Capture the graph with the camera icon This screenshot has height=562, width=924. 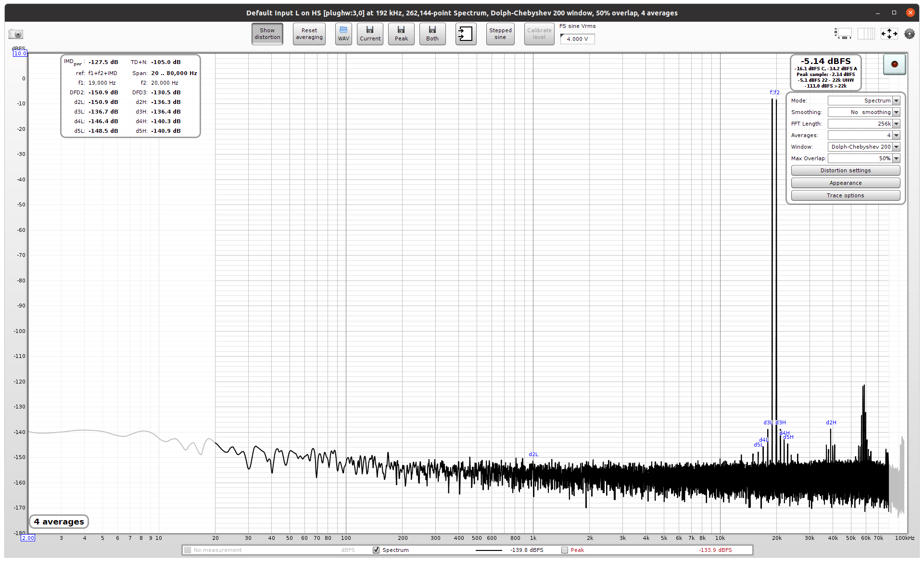pos(16,34)
